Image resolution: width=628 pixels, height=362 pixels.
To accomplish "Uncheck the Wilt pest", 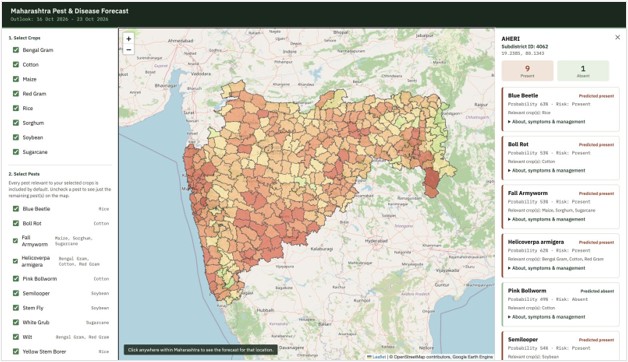I will point(16,337).
